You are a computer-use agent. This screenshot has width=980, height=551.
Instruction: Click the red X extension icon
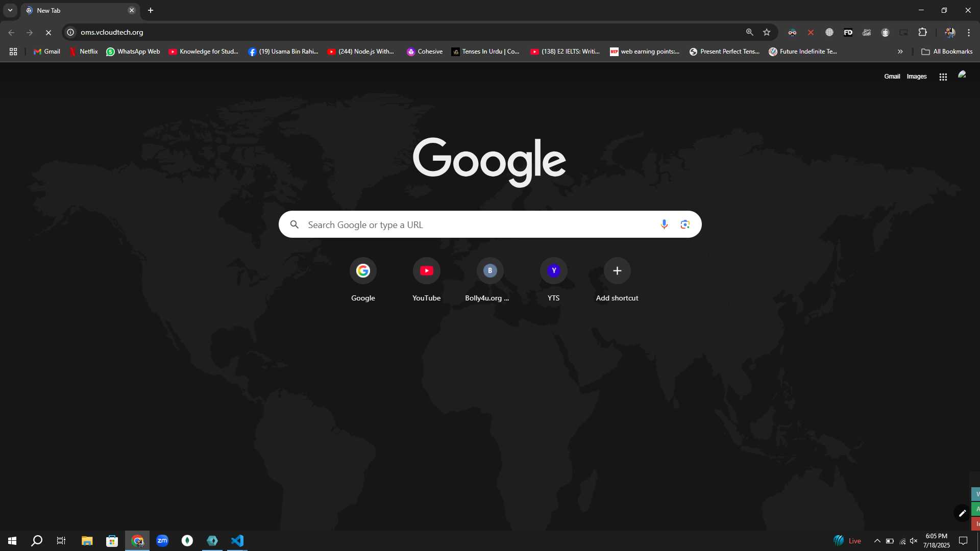811,32
